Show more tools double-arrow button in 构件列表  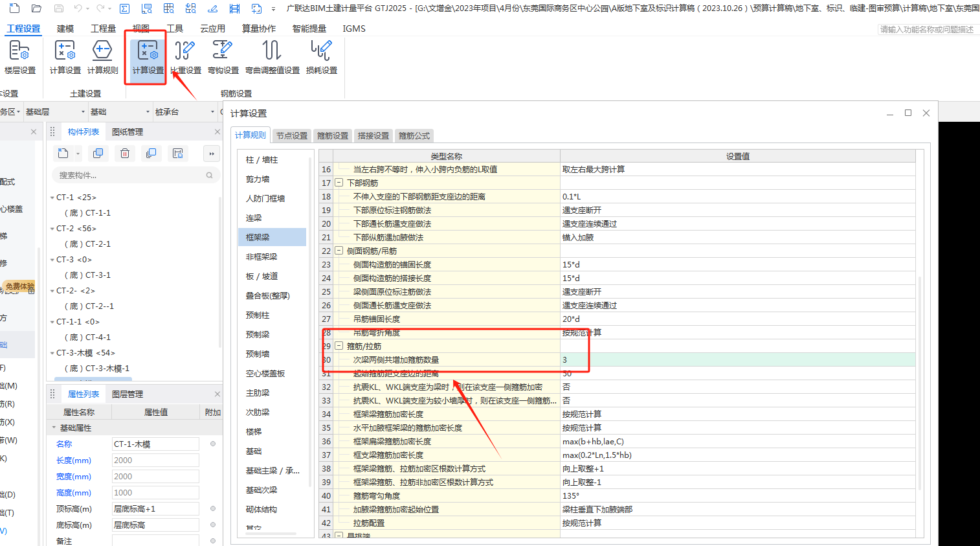pyautogui.click(x=212, y=154)
